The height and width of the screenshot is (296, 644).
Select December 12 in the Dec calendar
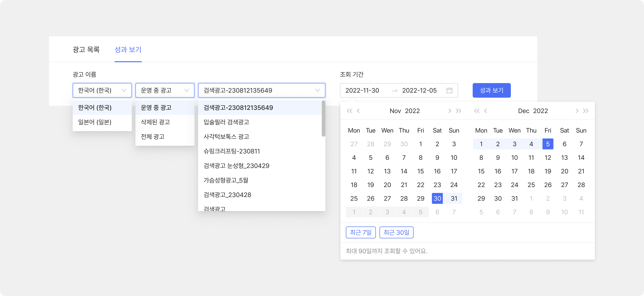tap(547, 158)
